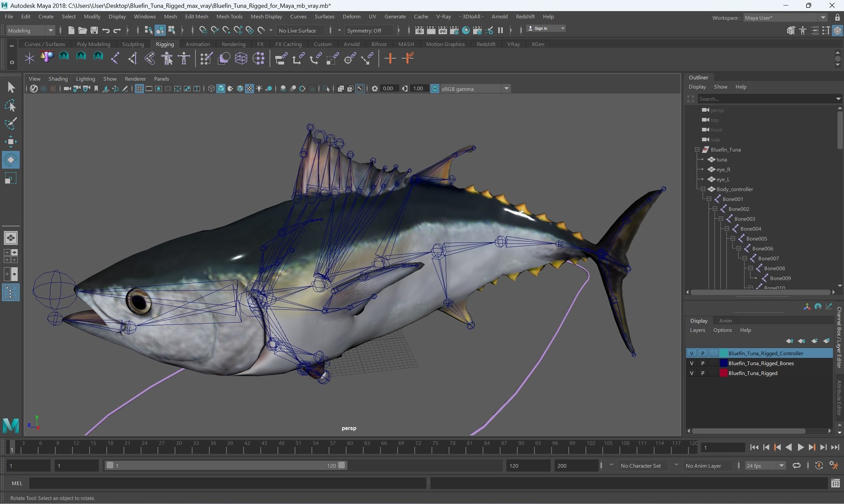Click the Go to start of playback button

(x=754, y=447)
